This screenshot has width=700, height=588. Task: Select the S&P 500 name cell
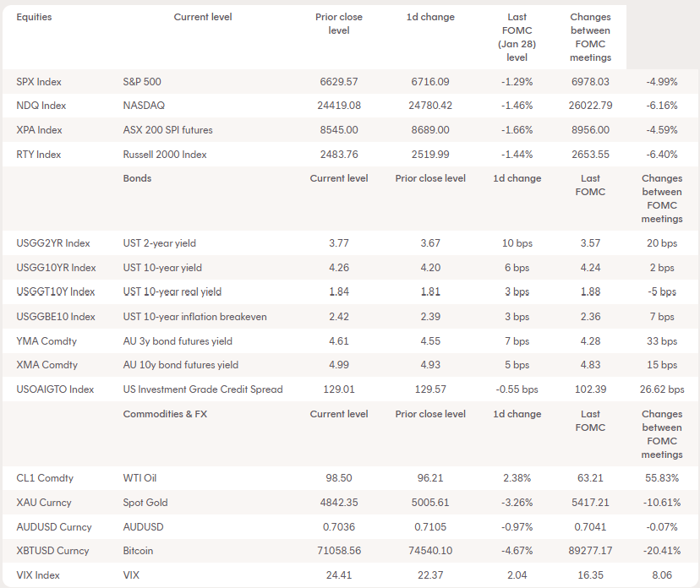pyautogui.click(x=142, y=82)
